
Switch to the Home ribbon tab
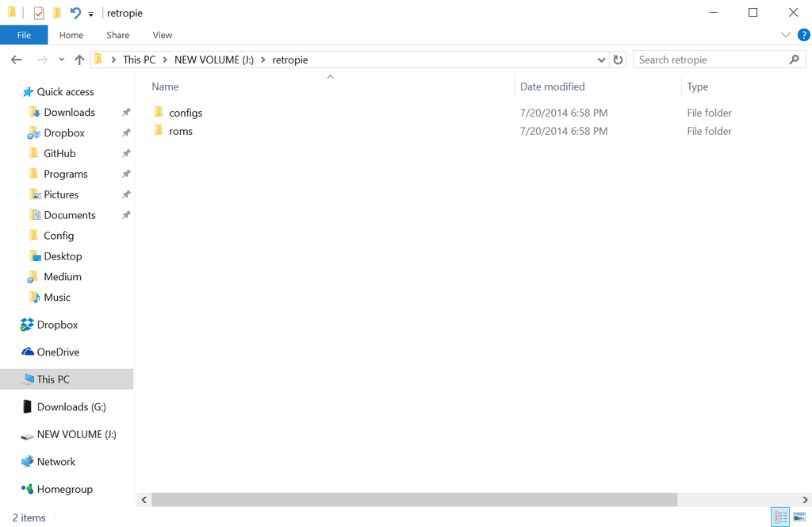tap(71, 35)
